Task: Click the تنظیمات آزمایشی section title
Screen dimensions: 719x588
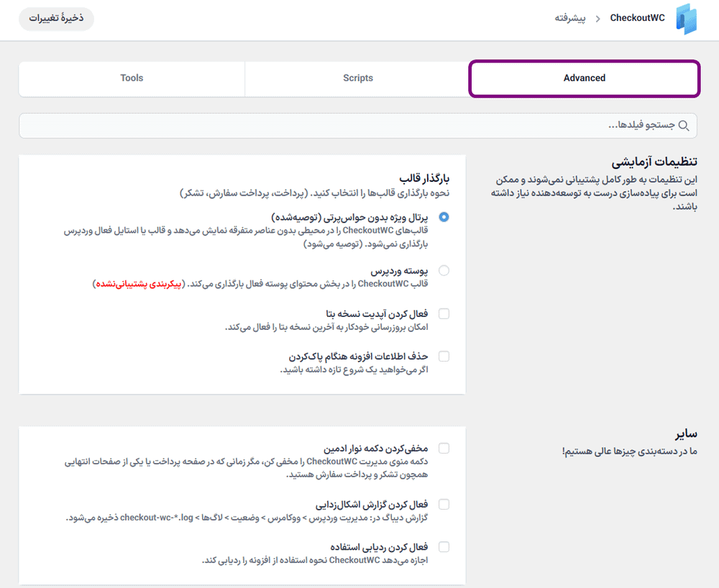Action: tap(654, 162)
